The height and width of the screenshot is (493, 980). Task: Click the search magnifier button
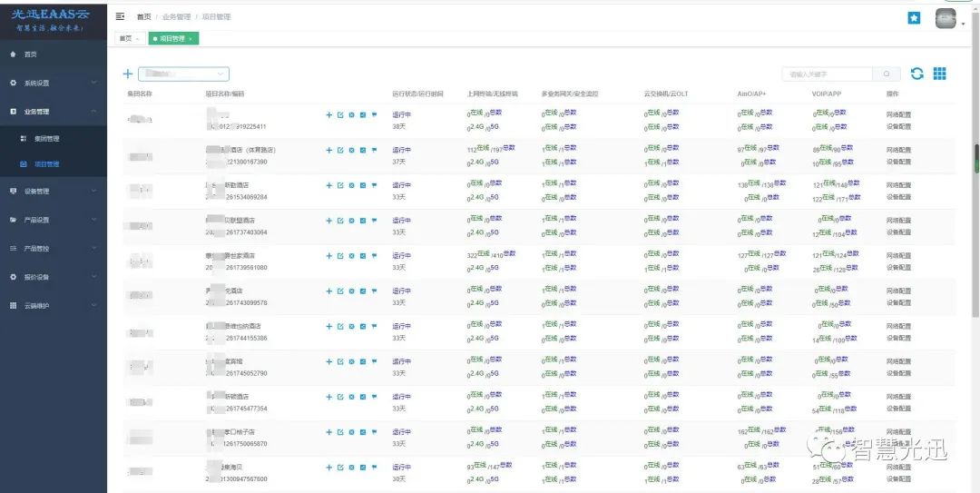887,74
